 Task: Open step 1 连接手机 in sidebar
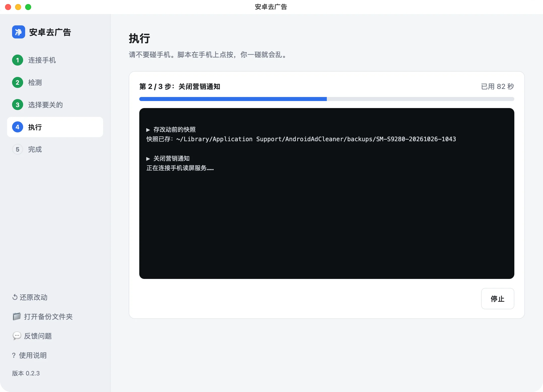pyautogui.click(x=55, y=60)
